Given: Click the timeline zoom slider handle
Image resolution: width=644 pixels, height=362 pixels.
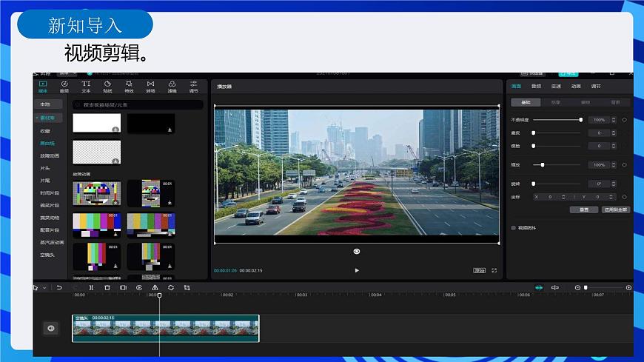Looking at the screenshot, I should tap(586, 288).
